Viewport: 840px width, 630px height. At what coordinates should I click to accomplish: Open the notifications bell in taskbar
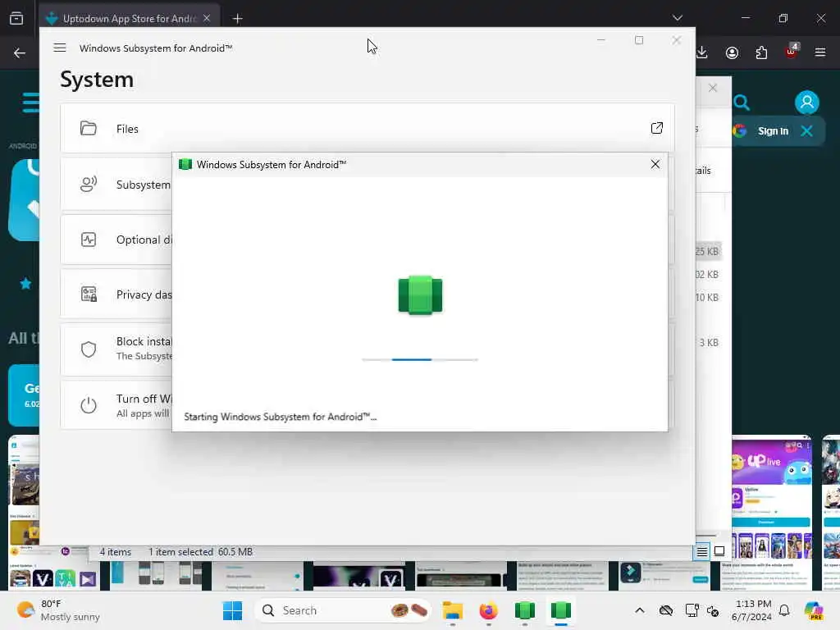(784, 610)
